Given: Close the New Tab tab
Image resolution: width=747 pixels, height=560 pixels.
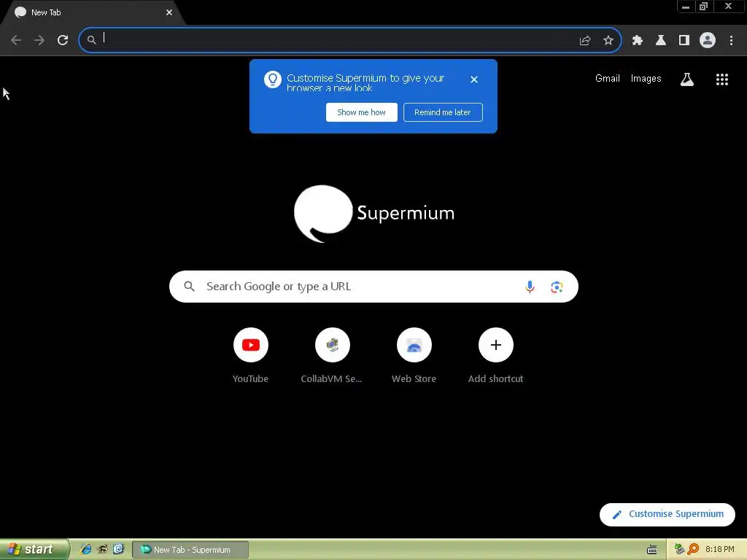Looking at the screenshot, I should tap(169, 12).
